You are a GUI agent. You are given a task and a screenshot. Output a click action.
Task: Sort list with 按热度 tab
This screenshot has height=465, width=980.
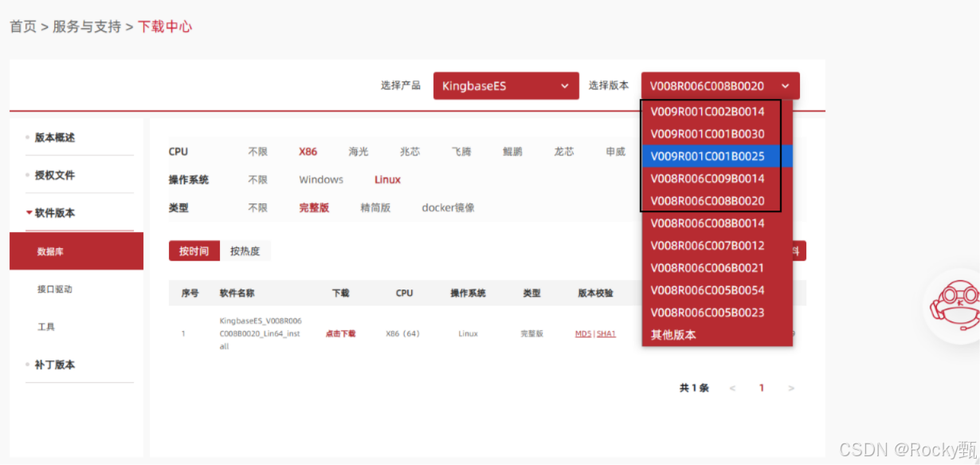point(245,251)
